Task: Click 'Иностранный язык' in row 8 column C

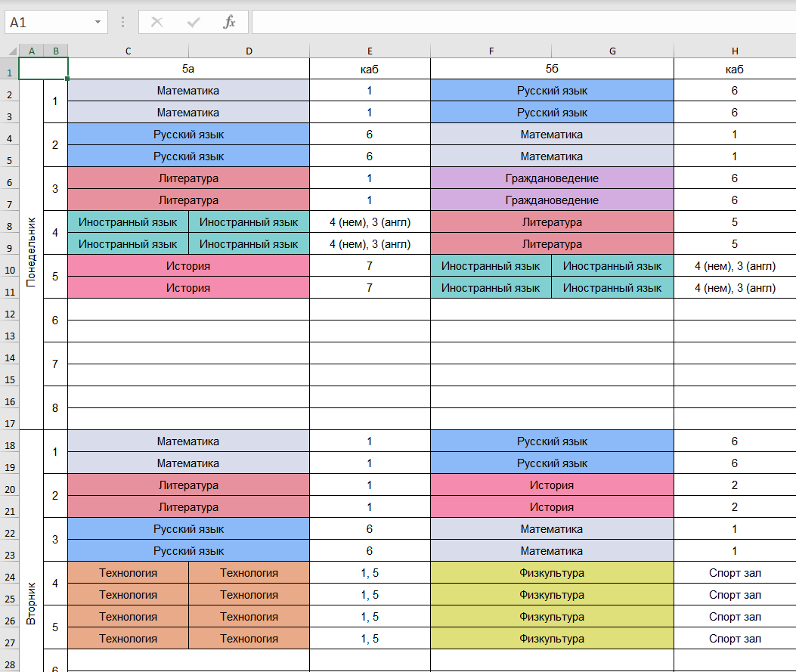Action: pos(128,222)
